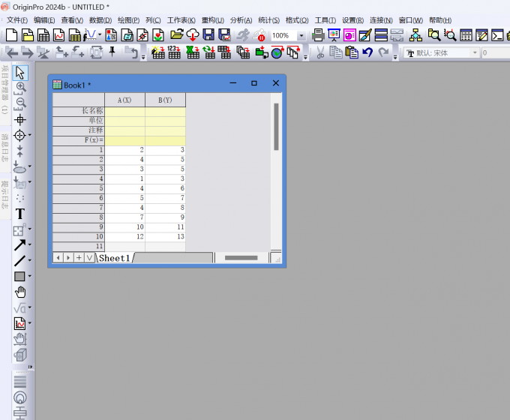Click the 长名称 label row header

coord(79,111)
